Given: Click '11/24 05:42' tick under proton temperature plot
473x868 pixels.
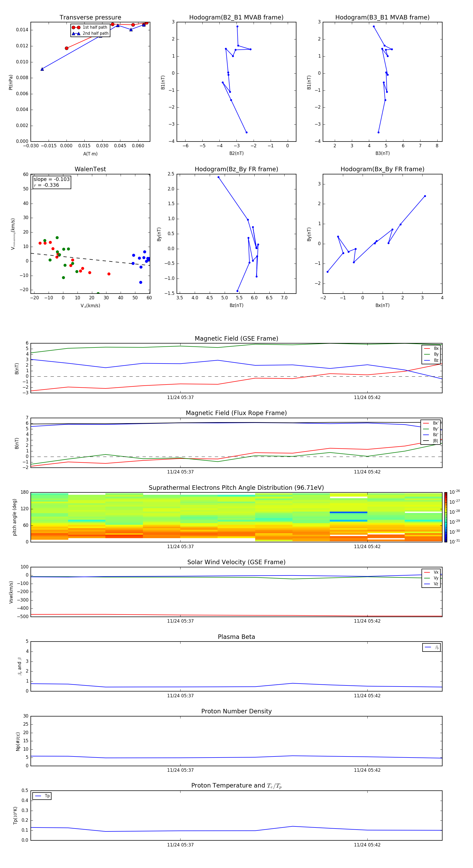Looking at the screenshot, I should (x=367, y=845).
